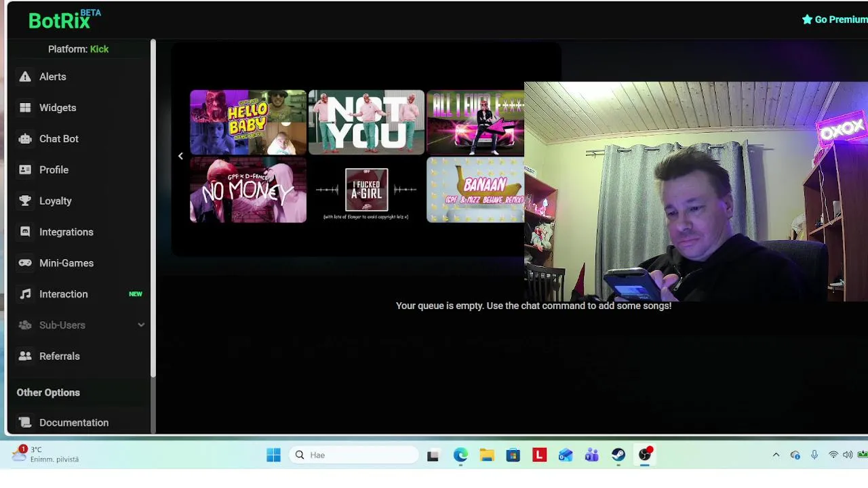Select the Hello Baby video thumbnail
The height and width of the screenshot is (488, 868).
[248, 122]
